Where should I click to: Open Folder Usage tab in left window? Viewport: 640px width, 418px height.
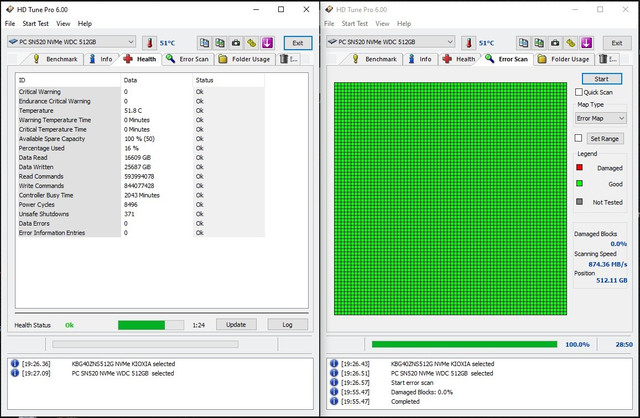pos(245,59)
